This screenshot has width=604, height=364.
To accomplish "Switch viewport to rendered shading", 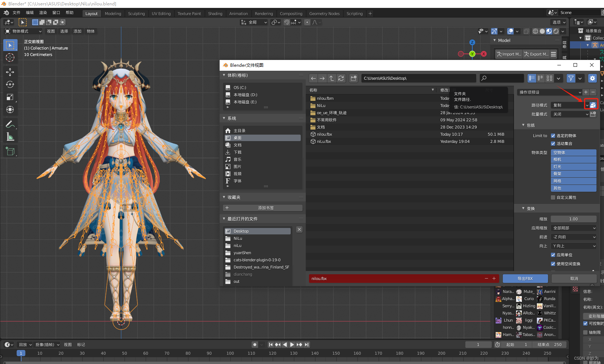I will tap(556, 31).
